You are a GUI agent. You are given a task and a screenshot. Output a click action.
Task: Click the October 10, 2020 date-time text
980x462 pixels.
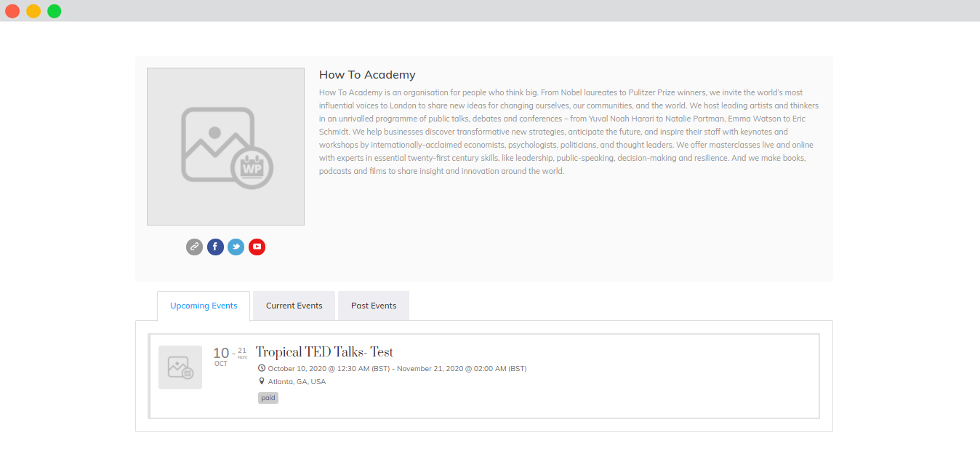tap(397, 369)
